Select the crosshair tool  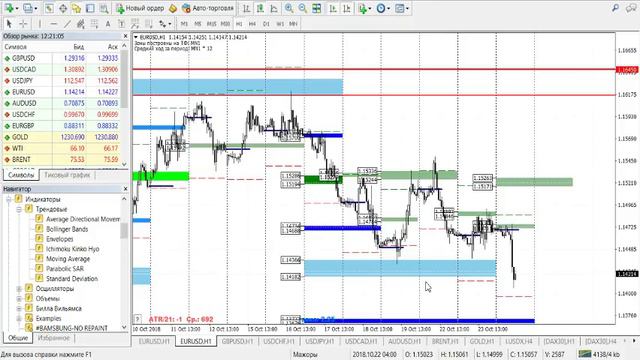23,24
